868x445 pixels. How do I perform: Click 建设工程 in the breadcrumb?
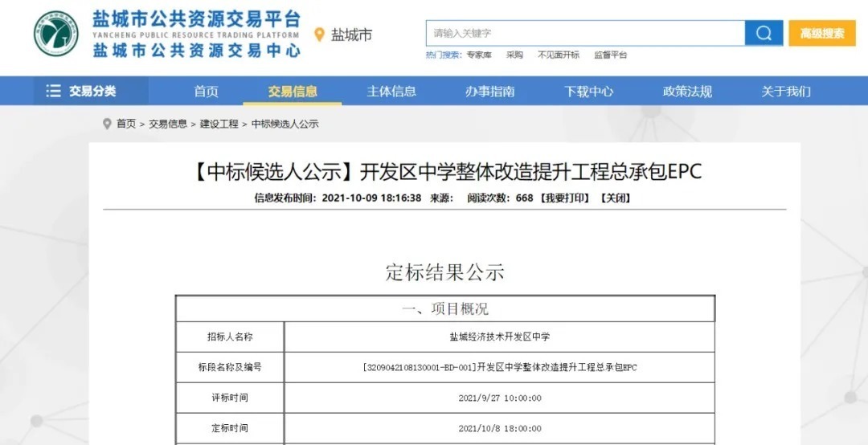click(219, 124)
